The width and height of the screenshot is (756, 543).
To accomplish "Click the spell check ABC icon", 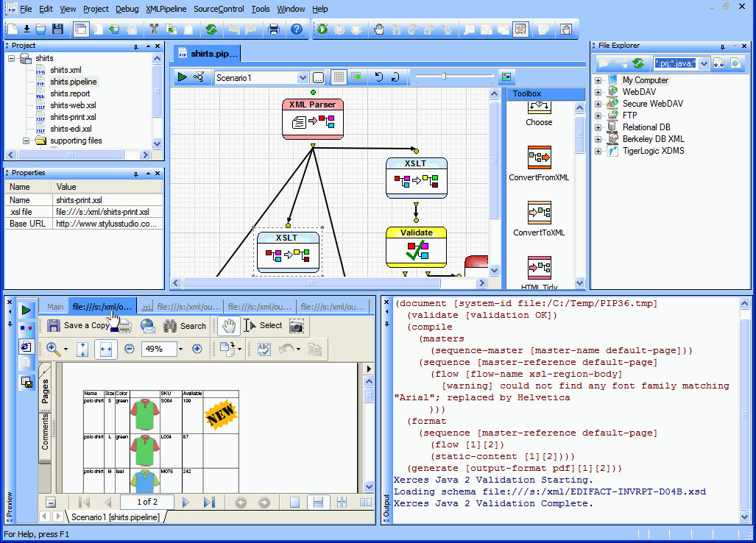I will (x=264, y=349).
